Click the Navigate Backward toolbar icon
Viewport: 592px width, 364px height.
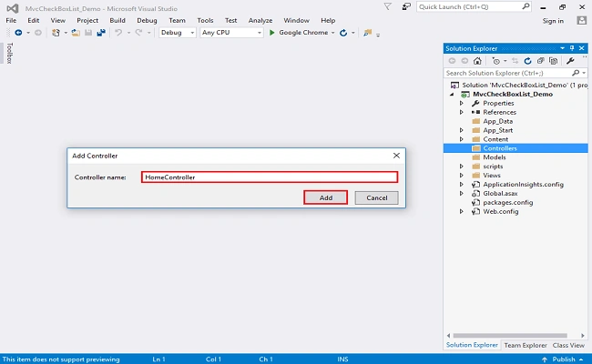click(18, 33)
